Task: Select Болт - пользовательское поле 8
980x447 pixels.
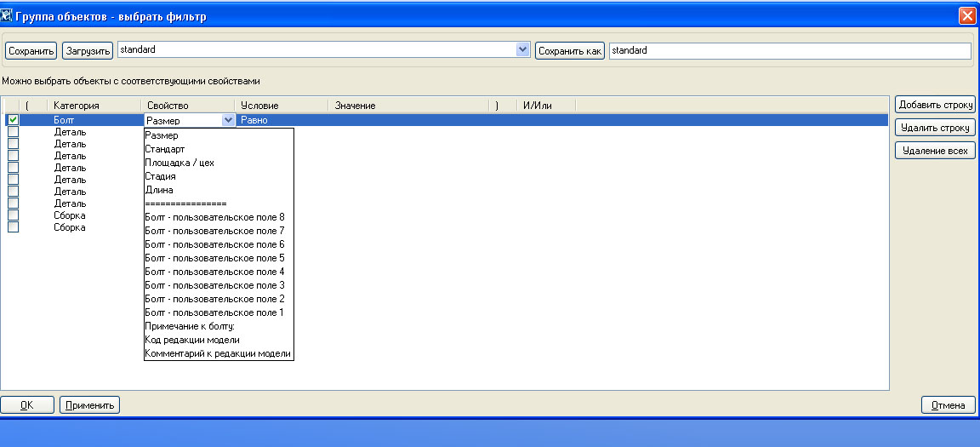Action: pos(219,218)
